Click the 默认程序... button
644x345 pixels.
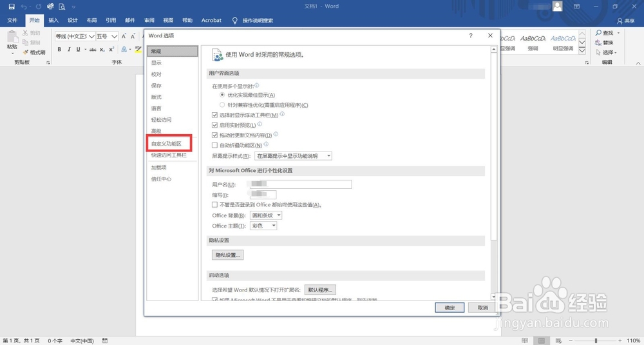click(320, 290)
